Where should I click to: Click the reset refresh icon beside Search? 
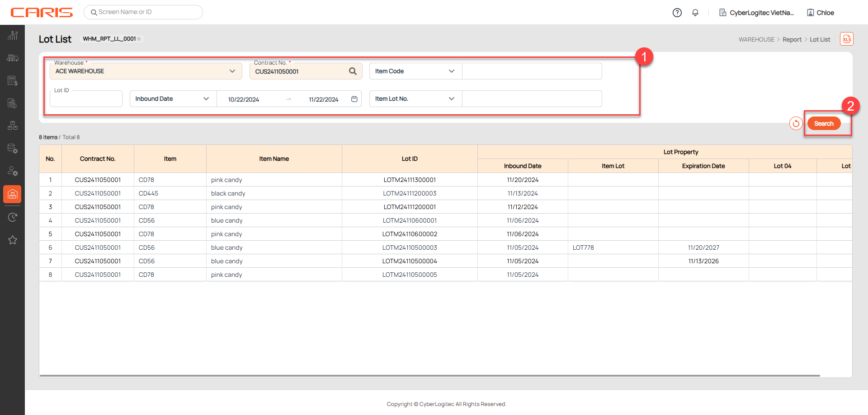[796, 123]
